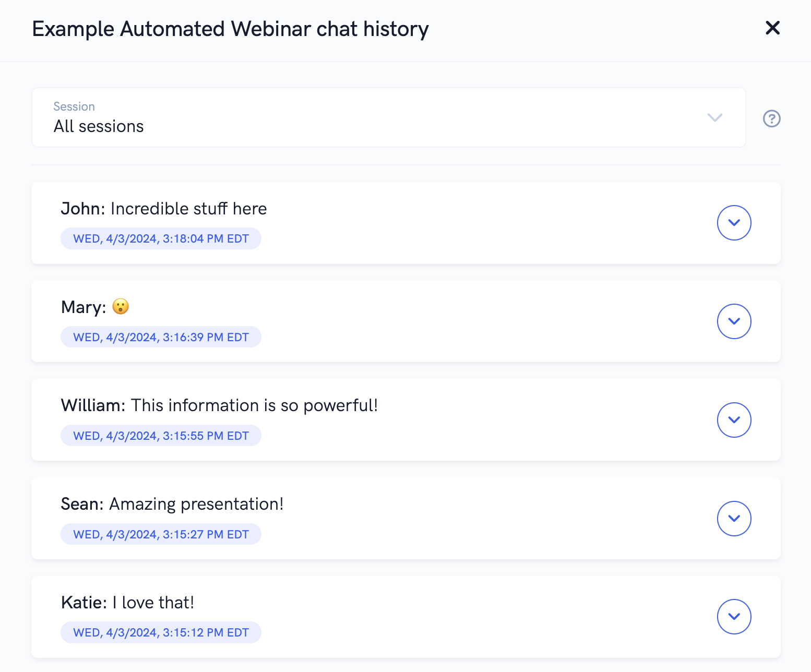Click the help question mark icon

(771, 118)
